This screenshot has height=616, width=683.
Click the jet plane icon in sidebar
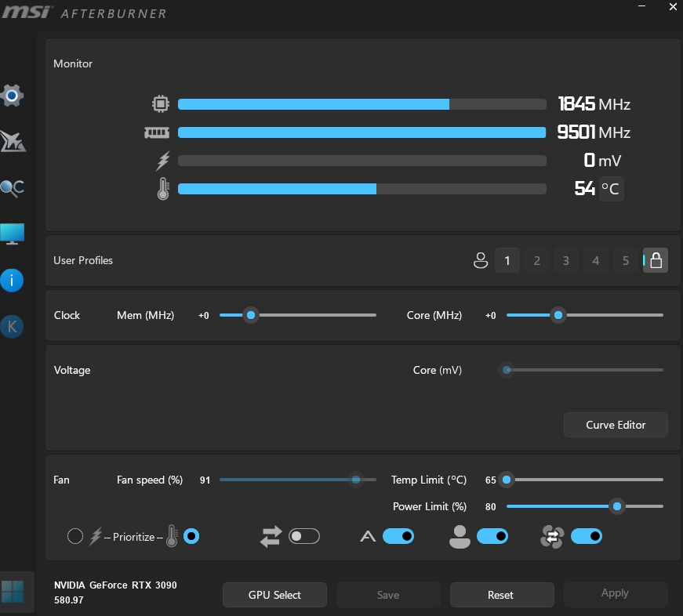(13, 141)
